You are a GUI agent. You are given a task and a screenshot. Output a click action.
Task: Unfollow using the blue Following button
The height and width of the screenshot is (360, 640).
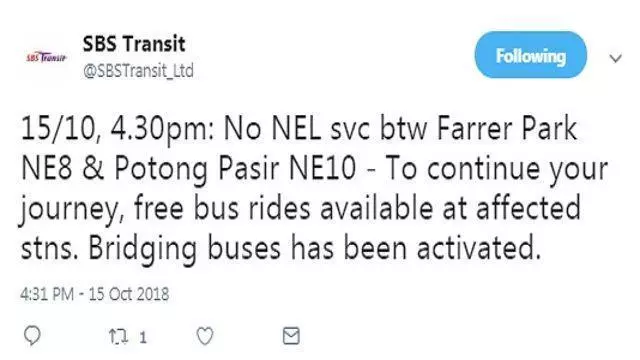(530, 55)
